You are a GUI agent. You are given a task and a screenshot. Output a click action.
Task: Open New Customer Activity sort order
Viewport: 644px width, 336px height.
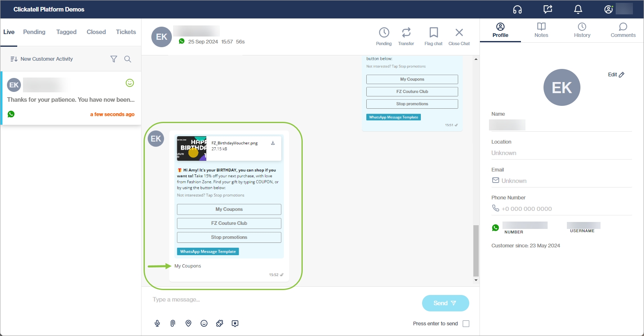tap(41, 59)
